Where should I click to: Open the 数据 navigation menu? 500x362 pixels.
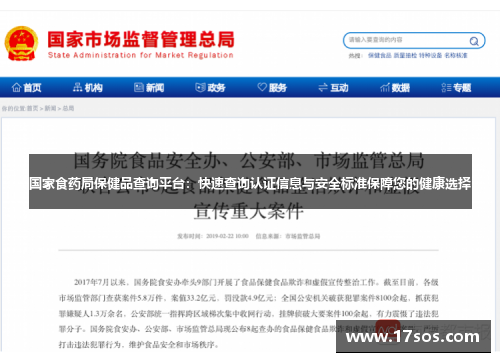(x=395, y=88)
